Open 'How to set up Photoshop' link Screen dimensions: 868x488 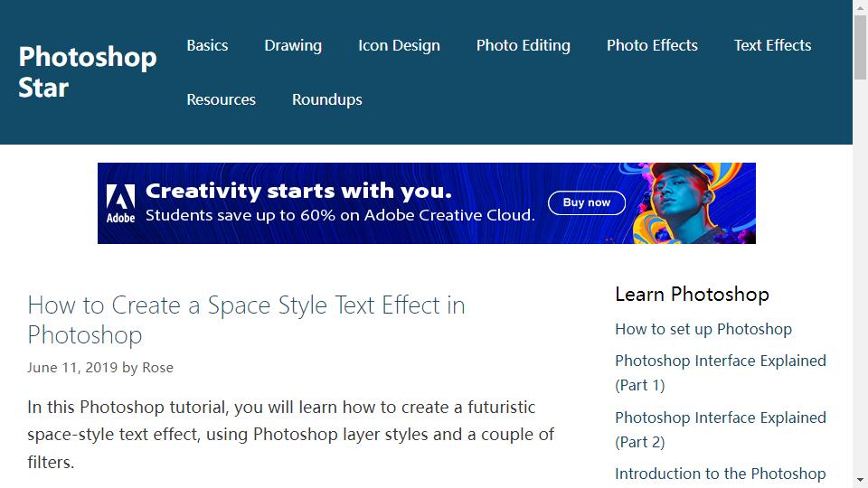click(x=703, y=329)
